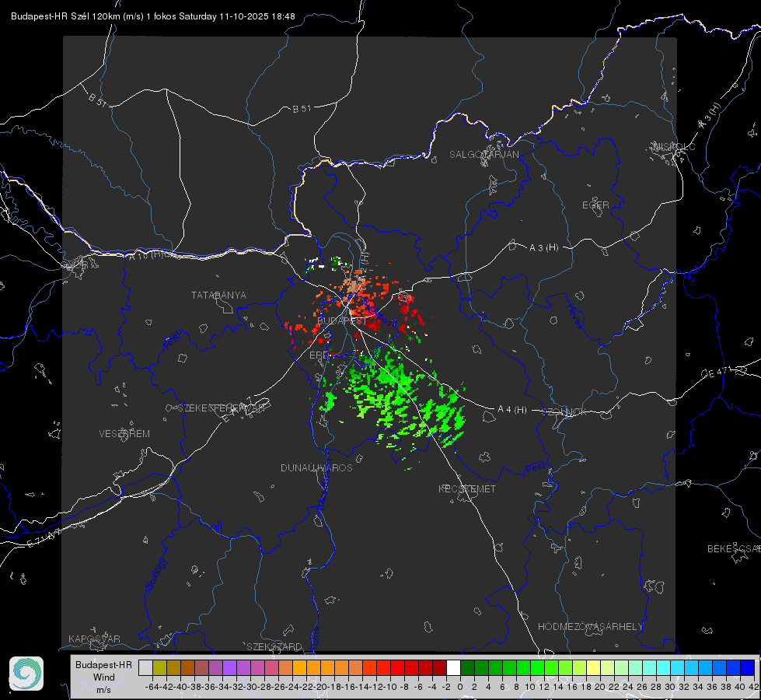Pick the light gray swatch left of -64
Image resolution: width=761 pixels, height=700 pixels.
point(145,667)
